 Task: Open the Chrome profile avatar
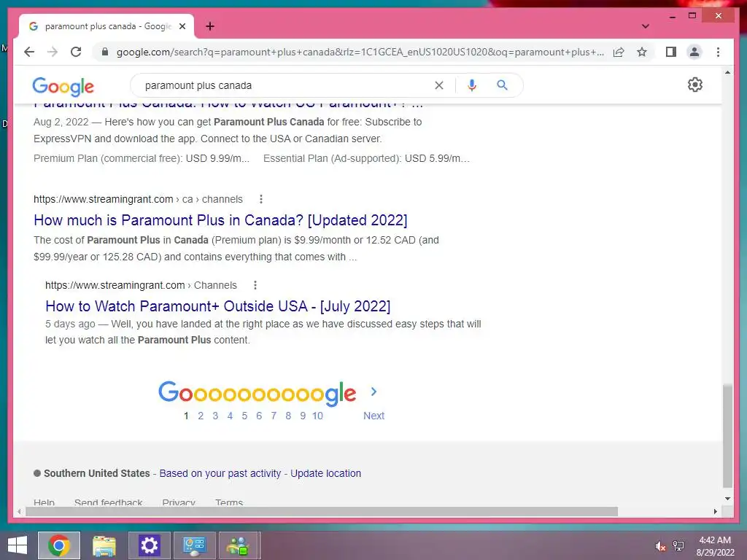pyautogui.click(x=694, y=52)
